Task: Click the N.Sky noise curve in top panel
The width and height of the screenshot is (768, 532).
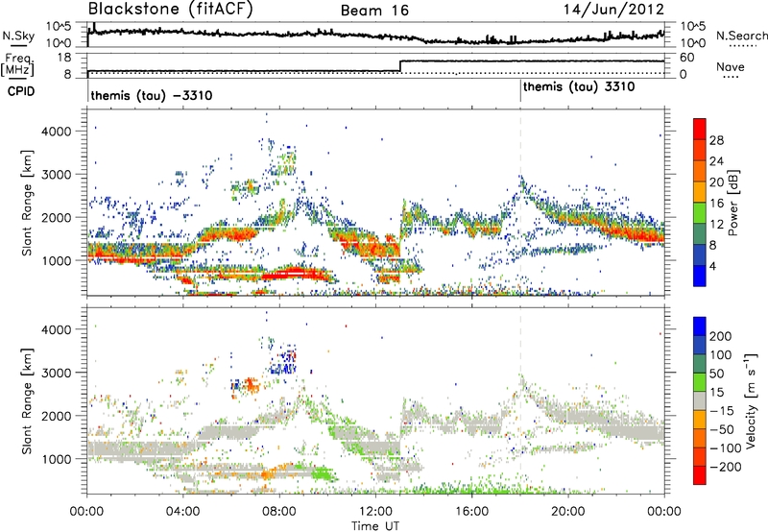Action: pyautogui.click(x=375, y=36)
